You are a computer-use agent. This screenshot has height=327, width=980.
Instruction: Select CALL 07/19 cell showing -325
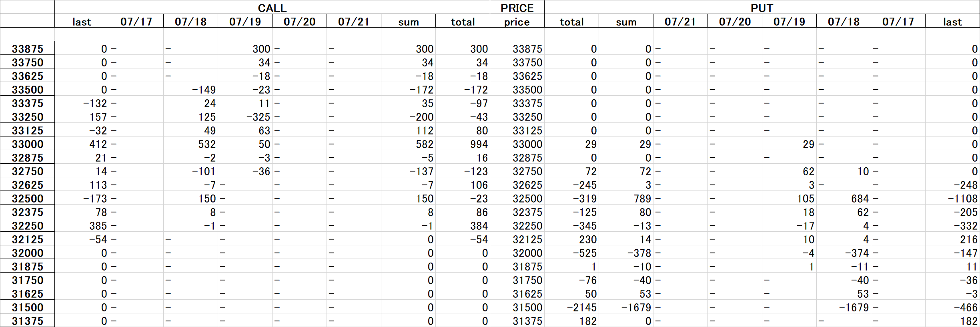245,116
